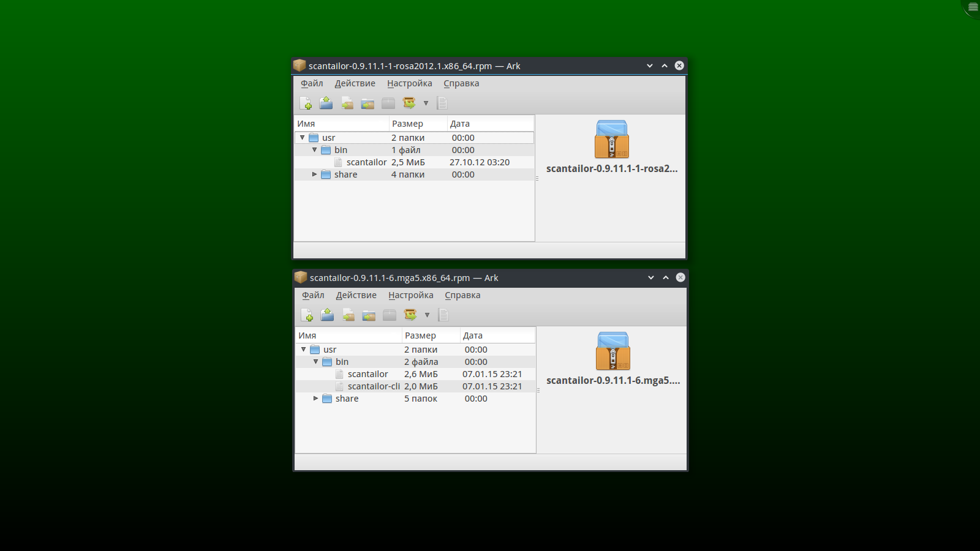Viewport: 980px width, 551px height.
Task: Select scantailor file icon in mga5 window
Action: [x=339, y=374]
